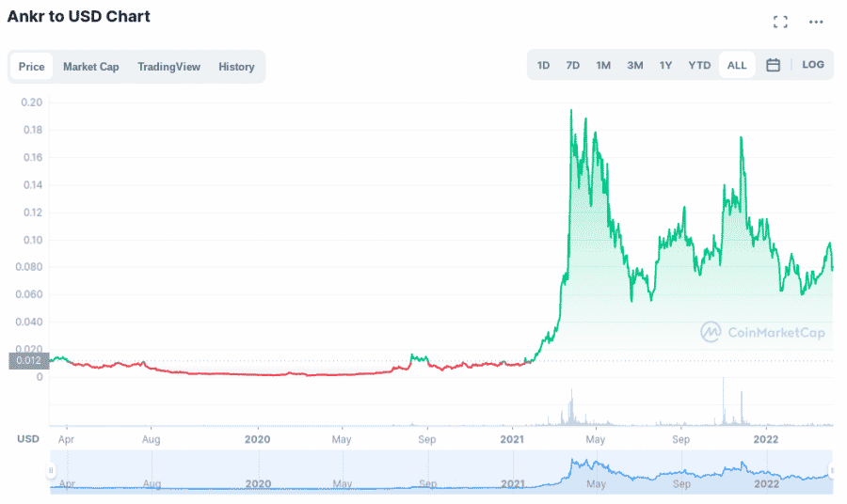Click the tallest volume bar near 2022

723,402
